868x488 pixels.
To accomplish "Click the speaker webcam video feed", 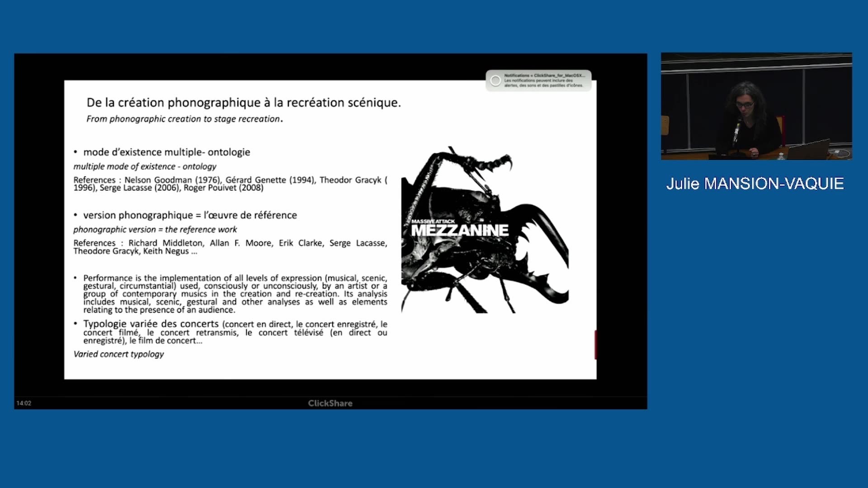I will coord(756,106).
